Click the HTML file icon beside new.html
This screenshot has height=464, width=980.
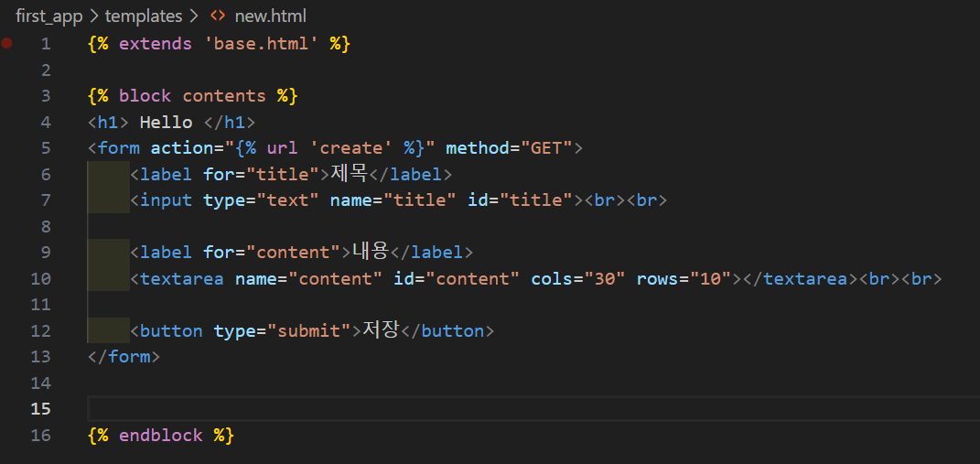[218, 16]
